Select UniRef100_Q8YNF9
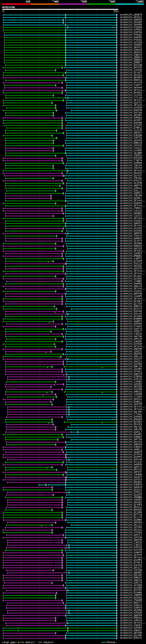The image size is (146, 644). pyautogui.click(x=131, y=77)
